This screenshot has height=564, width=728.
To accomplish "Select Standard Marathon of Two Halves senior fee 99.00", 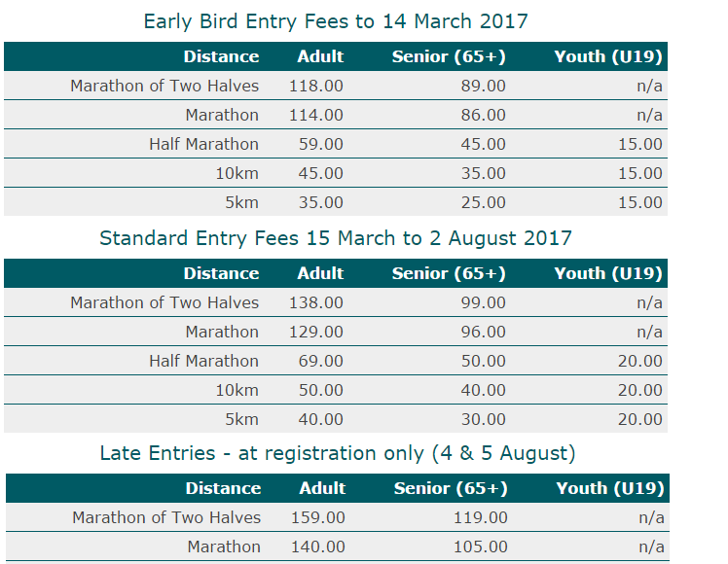I will point(484,302).
